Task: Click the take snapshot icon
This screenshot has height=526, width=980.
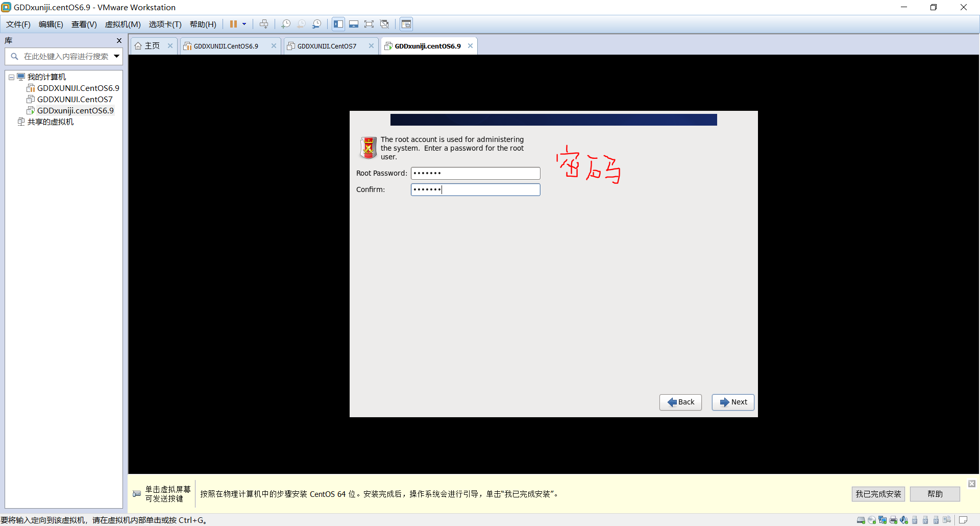Action: (286, 24)
